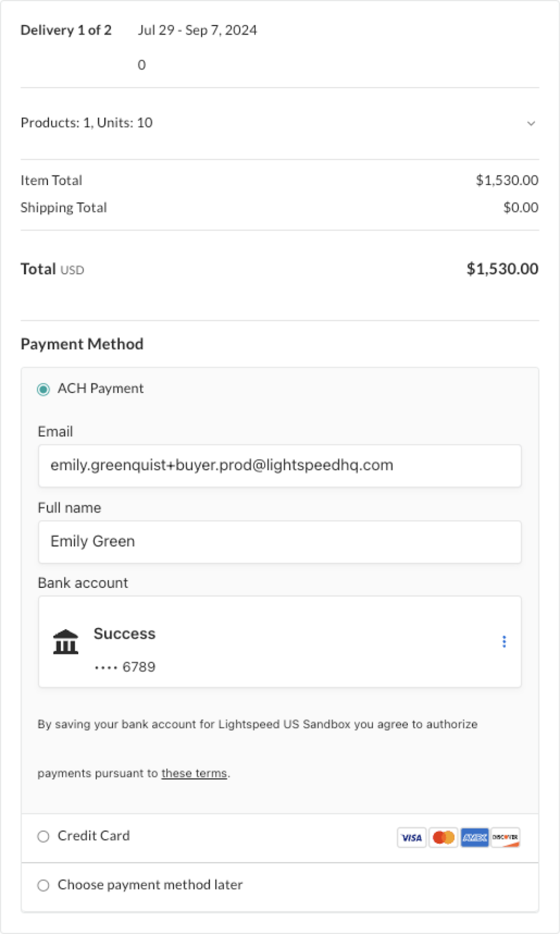The height and width of the screenshot is (934, 560).
Task: Open Delivery 1 of 2 section header
Action: (66, 30)
